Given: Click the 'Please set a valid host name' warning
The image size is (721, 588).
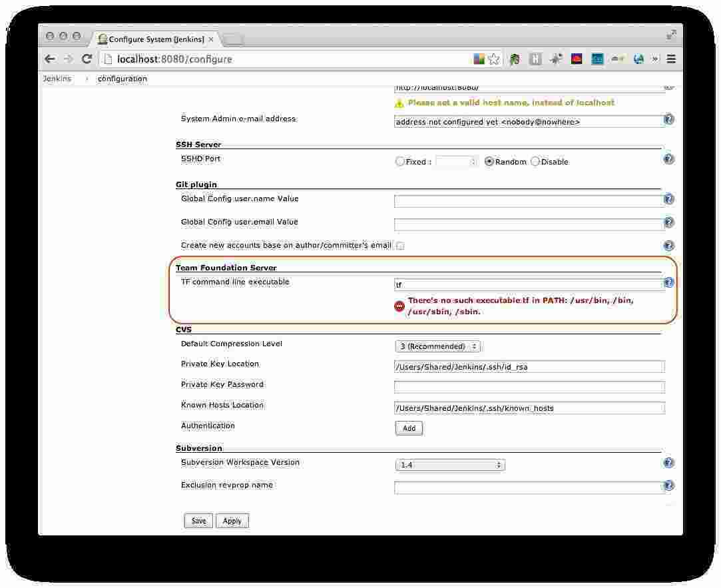Looking at the screenshot, I should [511, 103].
